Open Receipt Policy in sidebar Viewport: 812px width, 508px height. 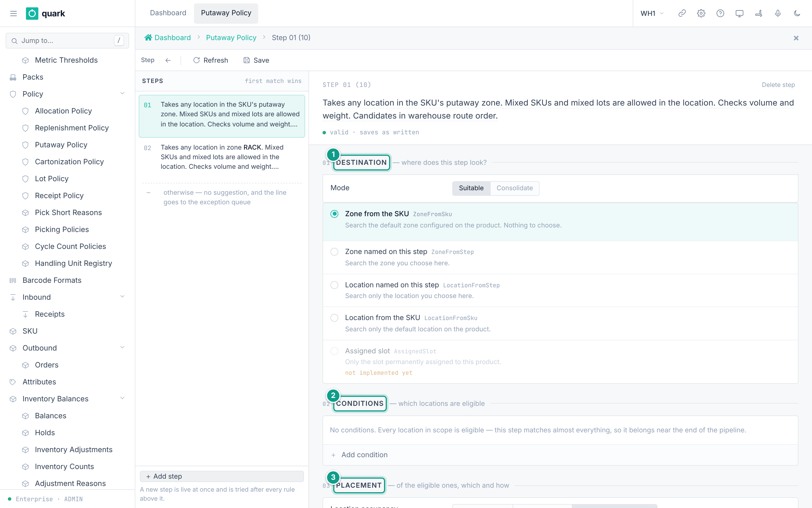tap(59, 196)
